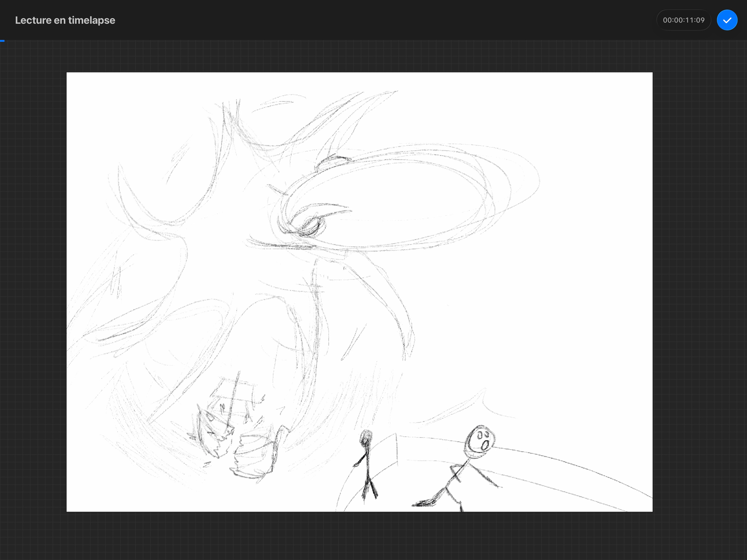Click the 'Lecture en timelapse' title
This screenshot has height=560, width=747.
65,20
